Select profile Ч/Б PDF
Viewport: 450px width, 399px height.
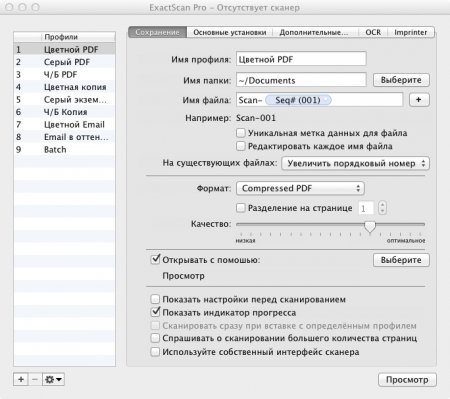click(x=65, y=74)
